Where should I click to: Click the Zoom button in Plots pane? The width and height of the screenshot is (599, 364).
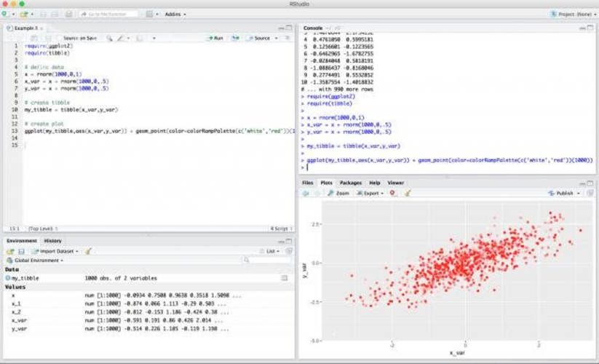[x=338, y=193]
